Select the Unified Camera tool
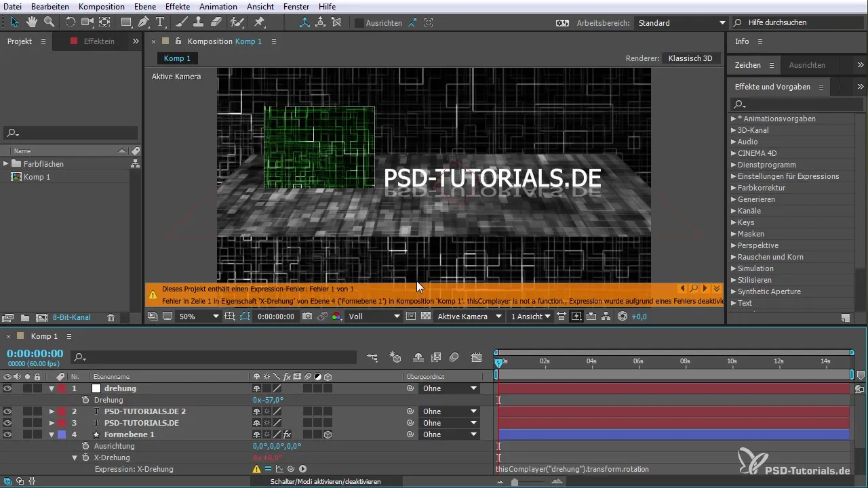The image size is (868, 488). point(87,22)
